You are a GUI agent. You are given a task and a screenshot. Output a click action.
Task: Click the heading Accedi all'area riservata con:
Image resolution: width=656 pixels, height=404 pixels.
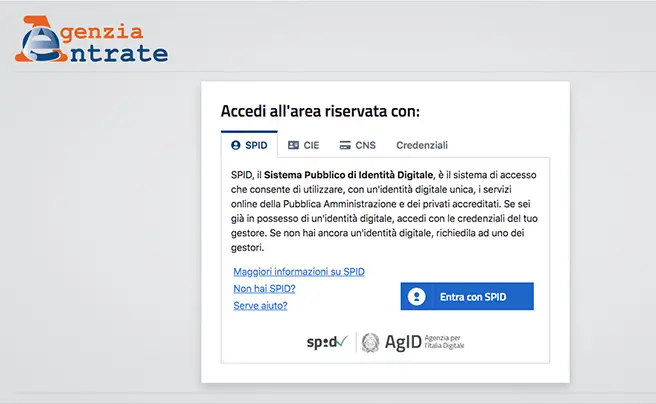pos(320,111)
